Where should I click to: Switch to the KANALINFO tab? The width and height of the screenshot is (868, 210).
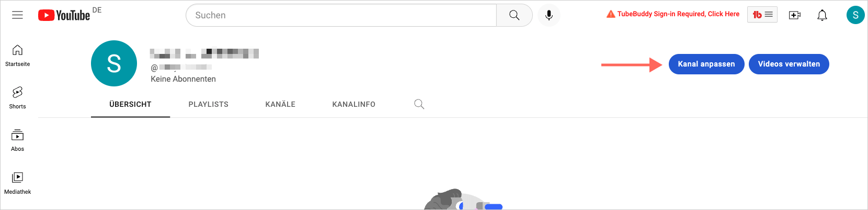[353, 104]
